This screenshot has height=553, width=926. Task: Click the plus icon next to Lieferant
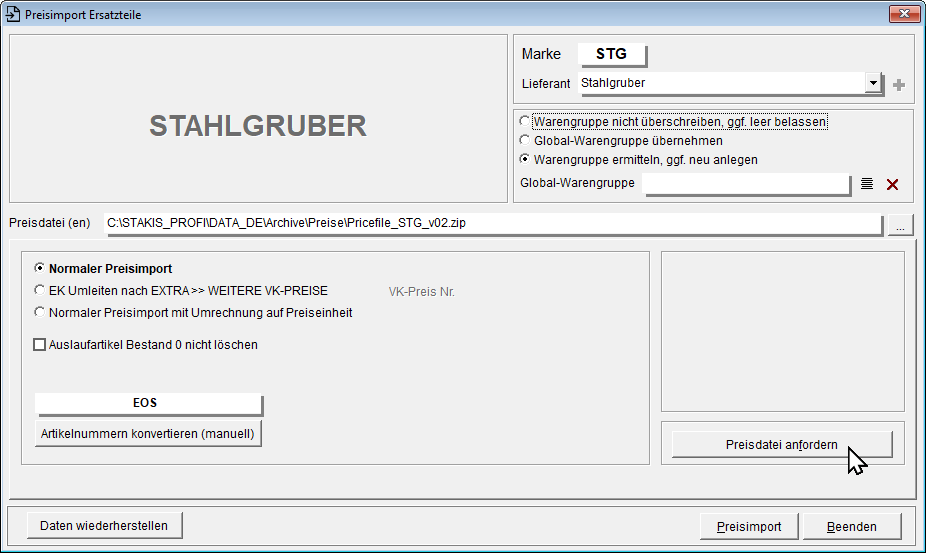899,85
